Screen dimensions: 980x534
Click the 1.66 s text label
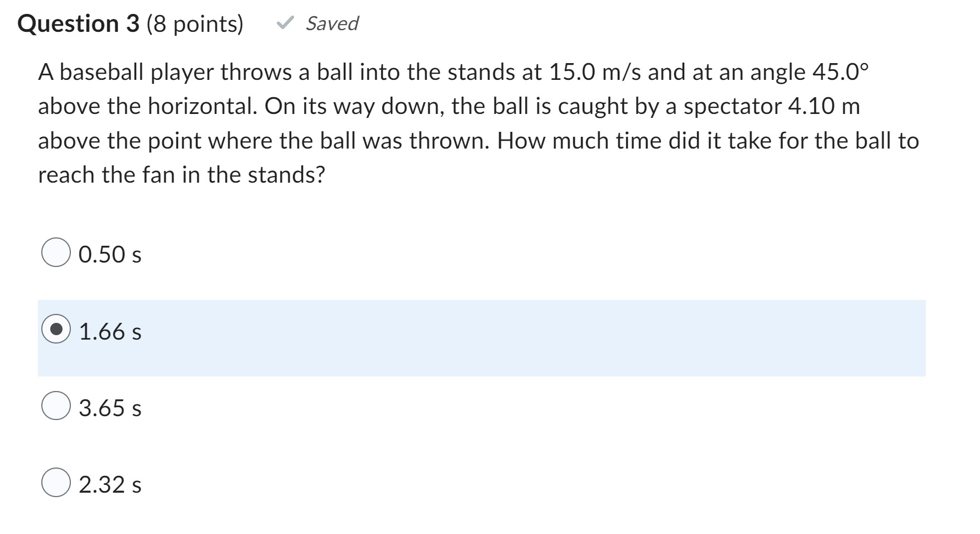click(109, 331)
